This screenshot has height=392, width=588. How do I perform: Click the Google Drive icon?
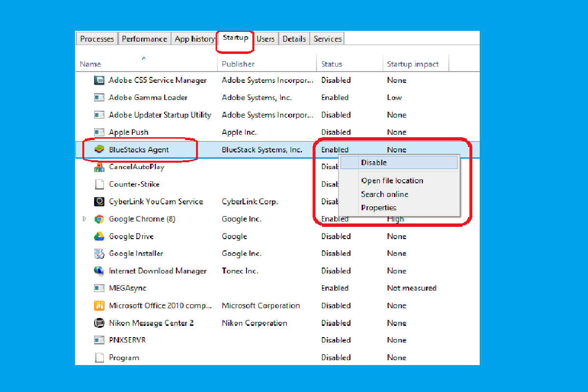coord(99,236)
